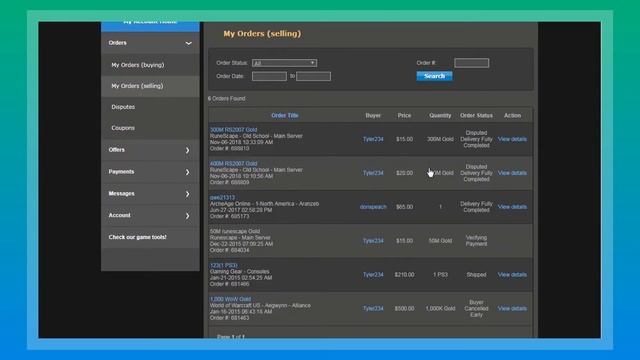Click the Shipped status text
The height and width of the screenshot is (360, 640).
476,275
